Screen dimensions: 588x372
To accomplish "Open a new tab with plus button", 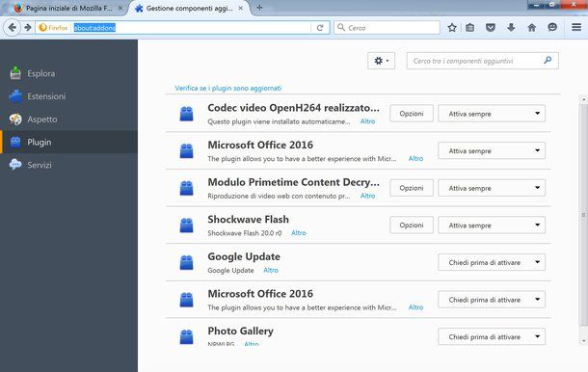I will tap(259, 8).
